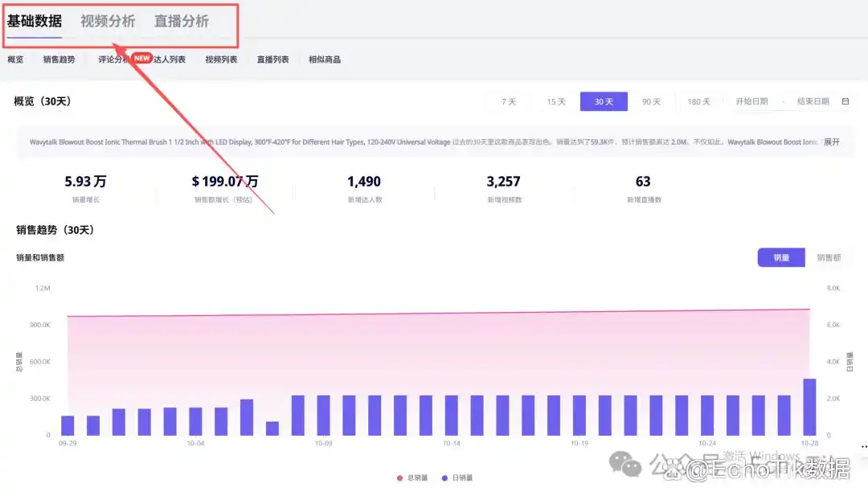
Task: Jump to 相似商品 section
Action: (x=325, y=59)
